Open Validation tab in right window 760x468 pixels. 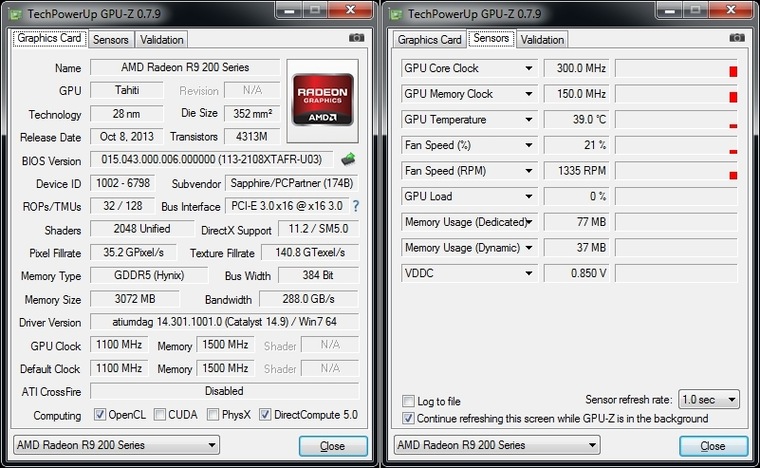(542, 40)
